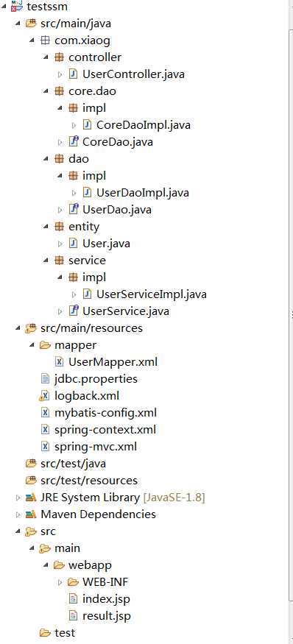
Task: Click the logback.xml file icon
Action: point(44,396)
